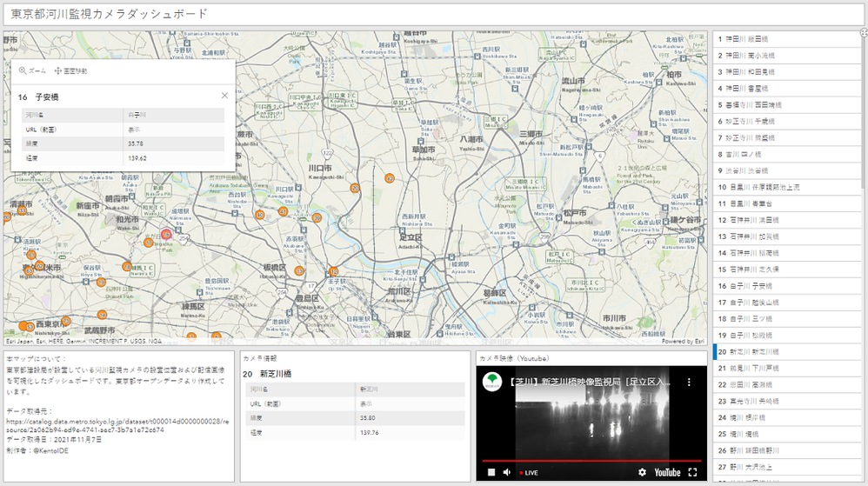
Task: Open YouTube player settings gear
Action: point(642,472)
